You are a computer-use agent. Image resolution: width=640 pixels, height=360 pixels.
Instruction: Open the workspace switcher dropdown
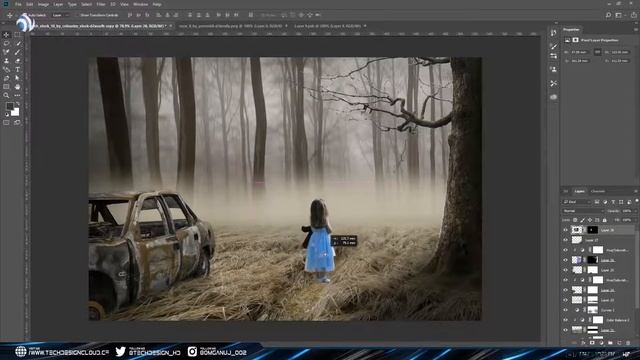[620, 15]
